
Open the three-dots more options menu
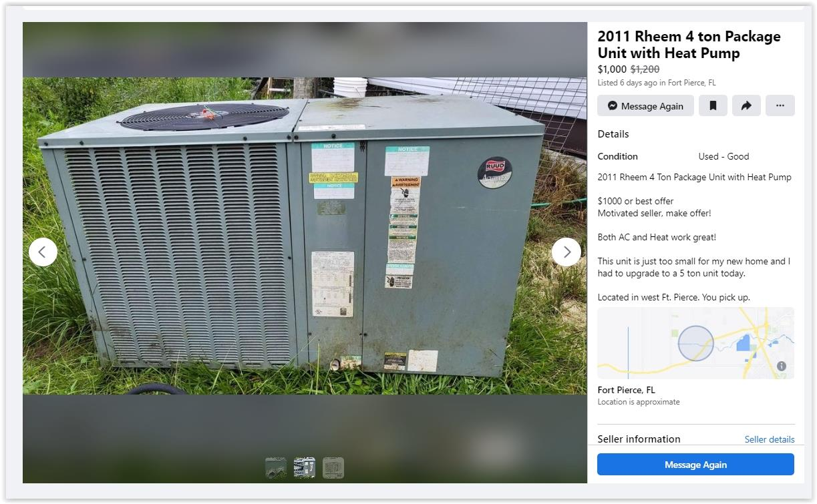click(x=780, y=105)
